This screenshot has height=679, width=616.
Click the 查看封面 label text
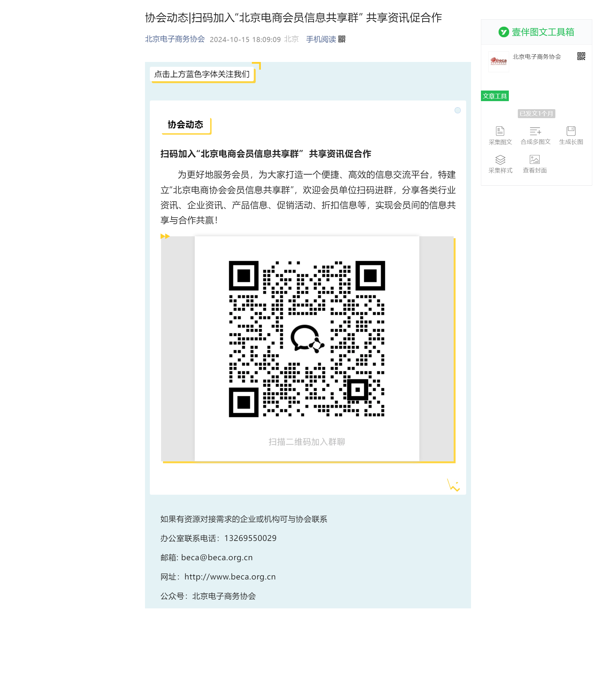(x=535, y=170)
